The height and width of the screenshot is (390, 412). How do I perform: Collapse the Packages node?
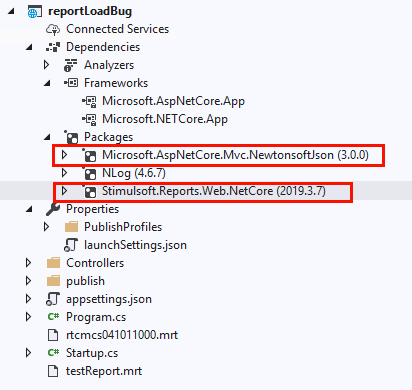click(x=47, y=137)
